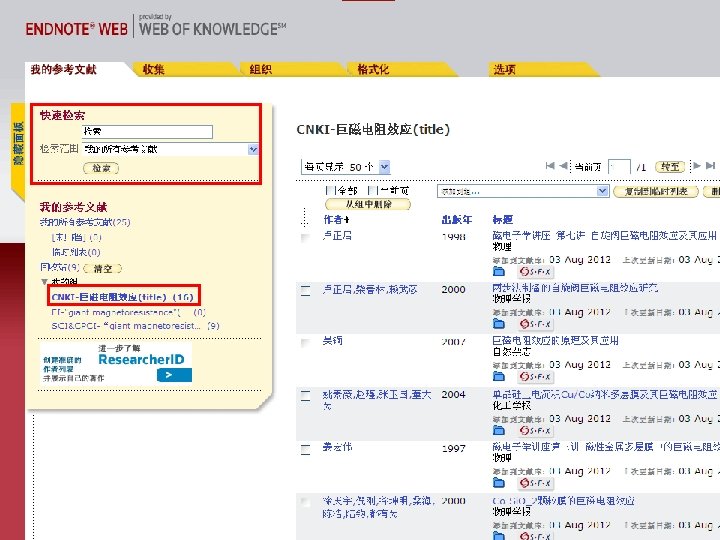Go to first page icon
The image size is (720, 540).
[550, 166]
